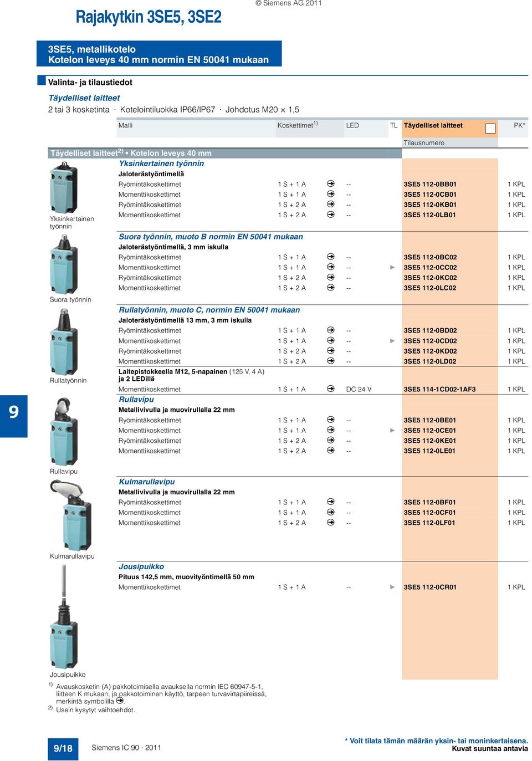
Task: Click positive-opening symbol in 3SE5 112-0LC02 row
Action: [331, 288]
